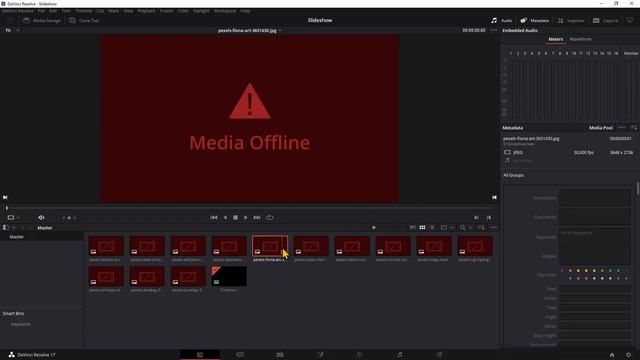Open the File menu
640x360 pixels.
tap(41, 11)
